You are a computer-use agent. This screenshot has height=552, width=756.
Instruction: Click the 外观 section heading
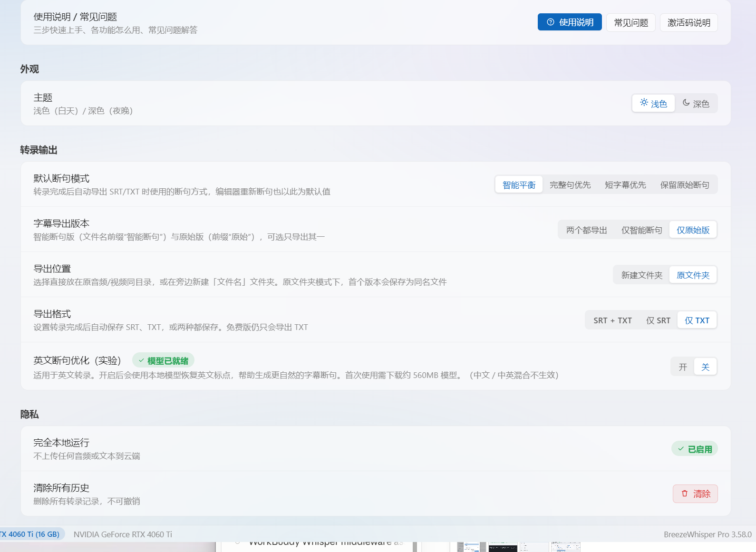coord(29,69)
